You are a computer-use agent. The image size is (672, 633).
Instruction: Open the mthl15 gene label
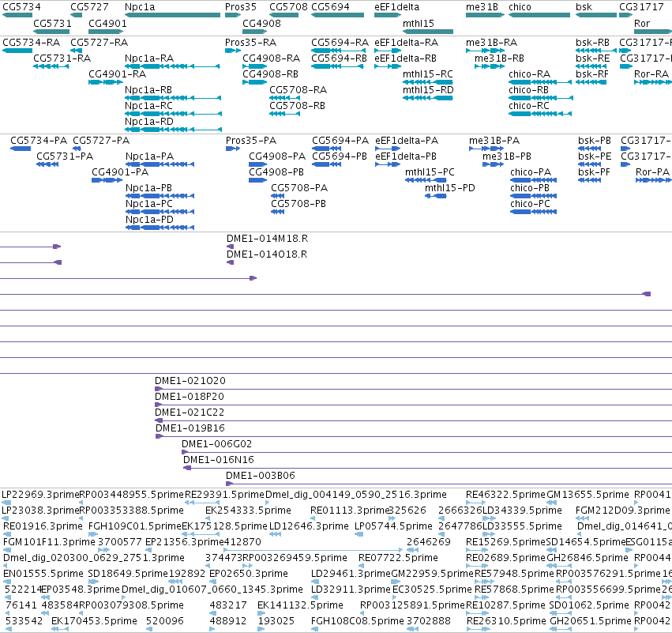[419, 24]
